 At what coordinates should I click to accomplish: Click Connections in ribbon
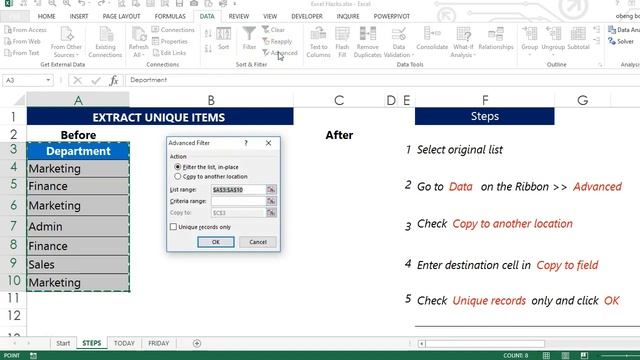click(173, 30)
